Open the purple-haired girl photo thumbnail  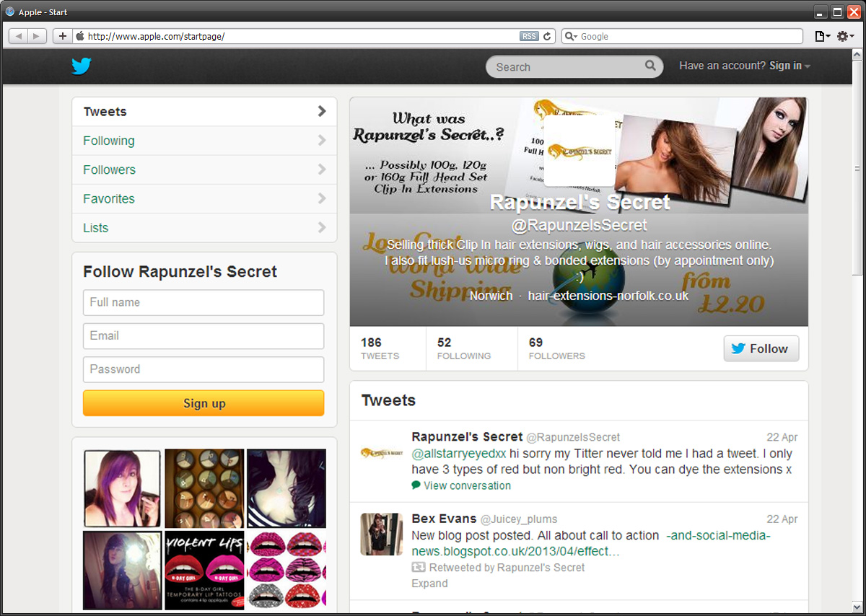122,488
